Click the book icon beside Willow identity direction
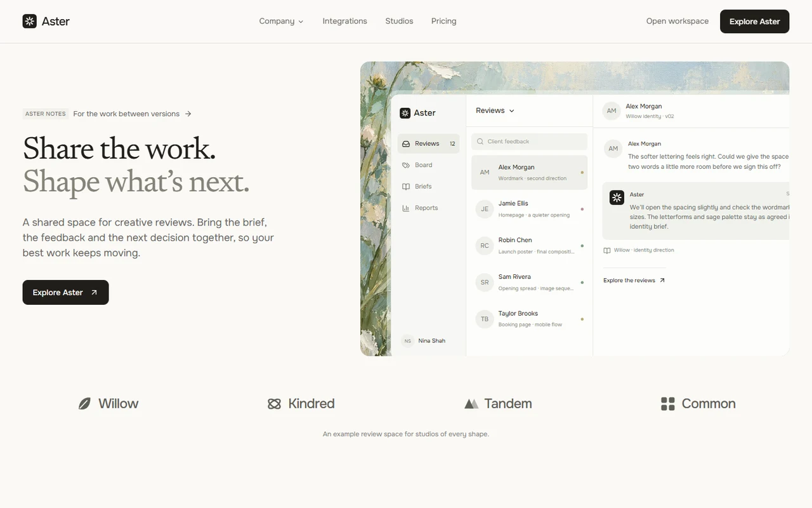The height and width of the screenshot is (508, 812). pyautogui.click(x=607, y=250)
